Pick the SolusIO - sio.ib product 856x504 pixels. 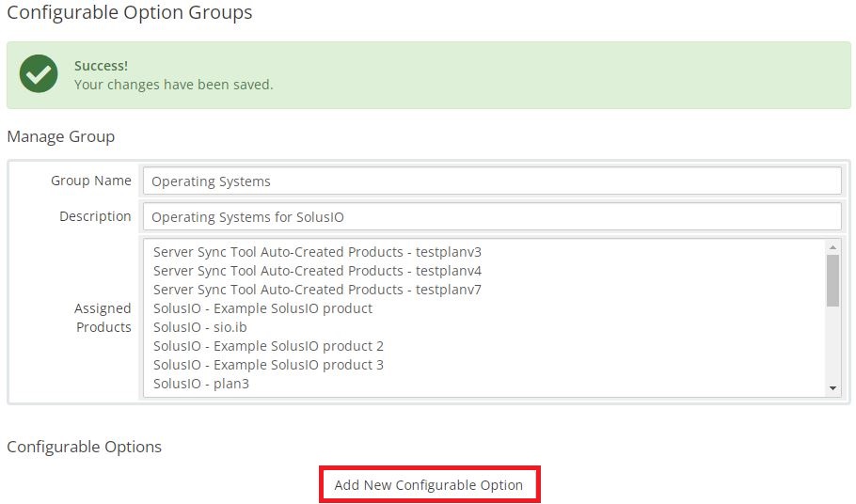pos(200,327)
